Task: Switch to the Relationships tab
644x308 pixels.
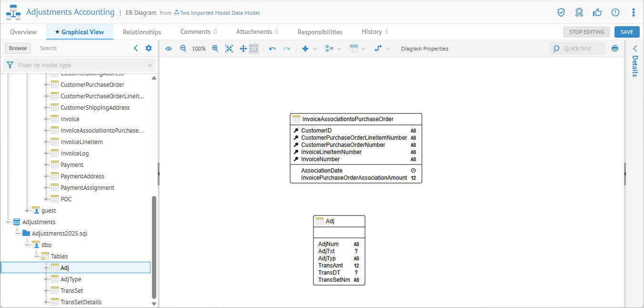Action: (142, 32)
